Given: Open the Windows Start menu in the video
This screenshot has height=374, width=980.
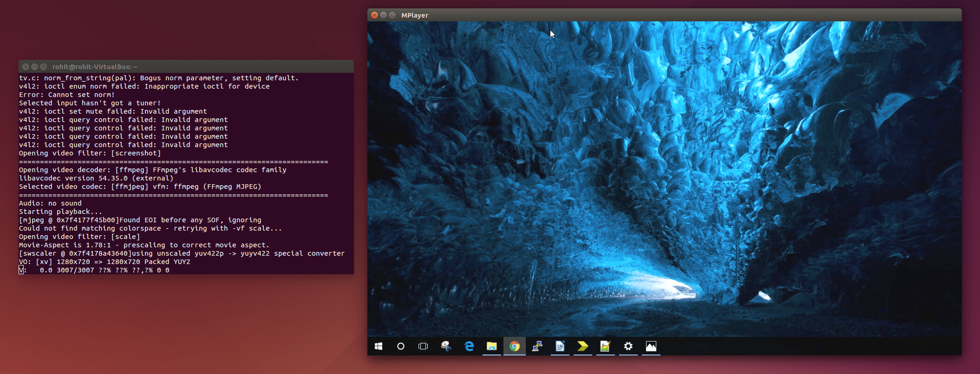Looking at the screenshot, I should pos(379,346).
